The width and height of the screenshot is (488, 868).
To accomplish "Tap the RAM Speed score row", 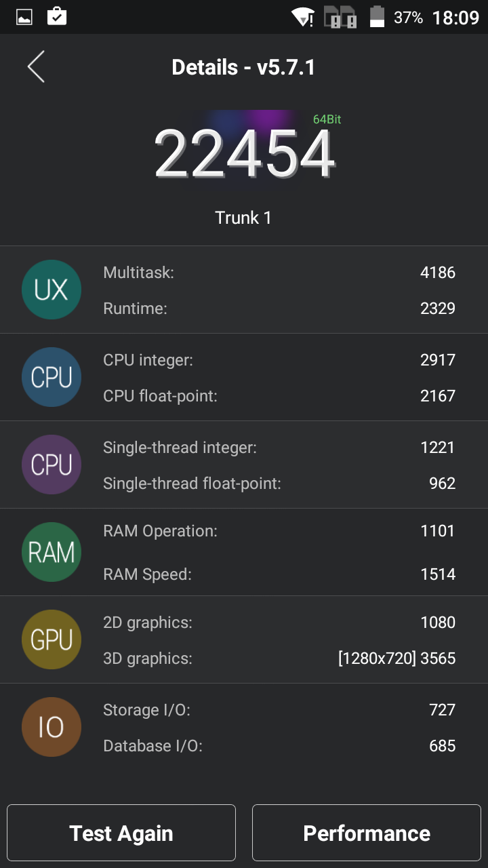I will tap(279, 574).
